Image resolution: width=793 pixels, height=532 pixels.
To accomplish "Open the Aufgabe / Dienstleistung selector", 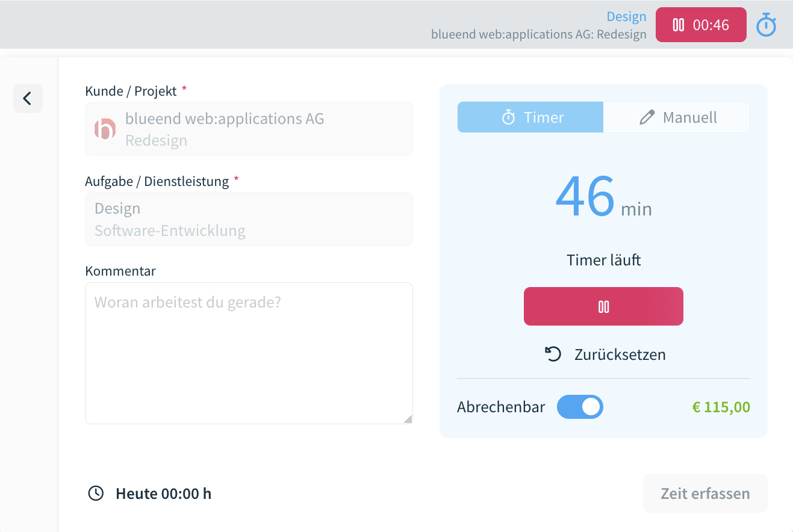I will tap(249, 219).
